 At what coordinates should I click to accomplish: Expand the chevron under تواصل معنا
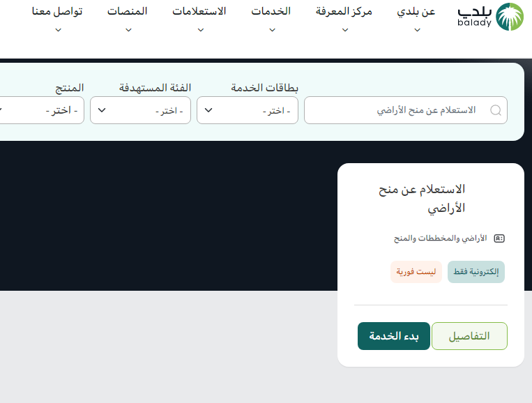tap(58, 30)
